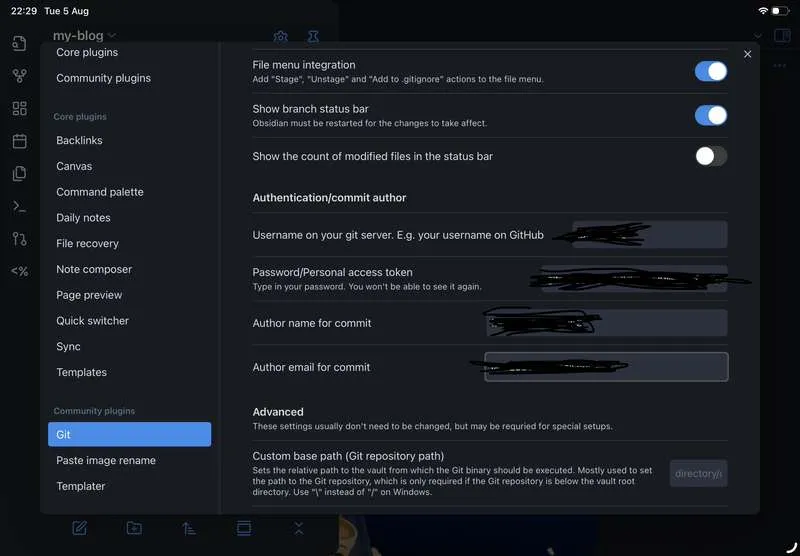Image resolution: width=800 pixels, height=556 pixels.
Task: Open the Sync core plugin settings
Action: (x=68, y=346)
